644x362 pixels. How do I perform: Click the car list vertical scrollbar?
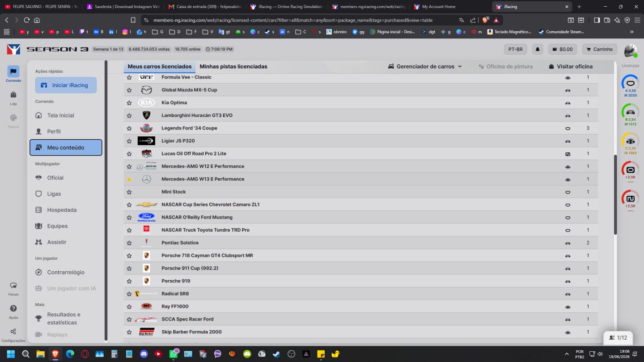tap(615, 194)
